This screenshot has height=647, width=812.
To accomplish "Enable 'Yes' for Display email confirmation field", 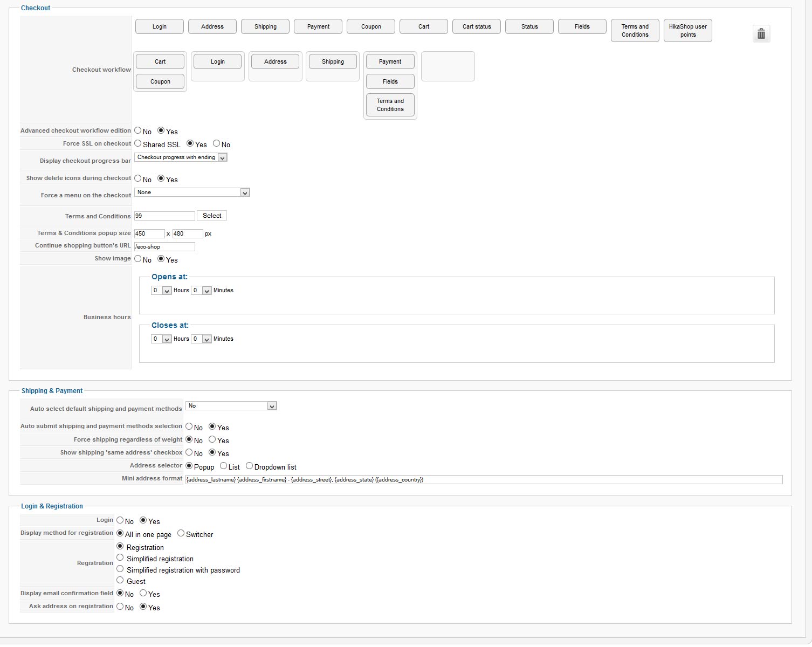I will (x=143, y=593).
